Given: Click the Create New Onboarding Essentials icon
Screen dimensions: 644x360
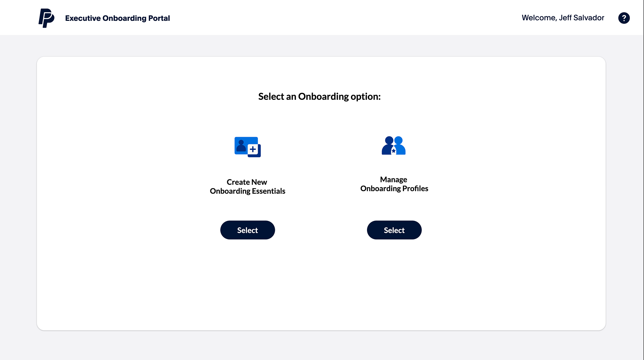Looking at the screenshot, I should coord(247,147).
